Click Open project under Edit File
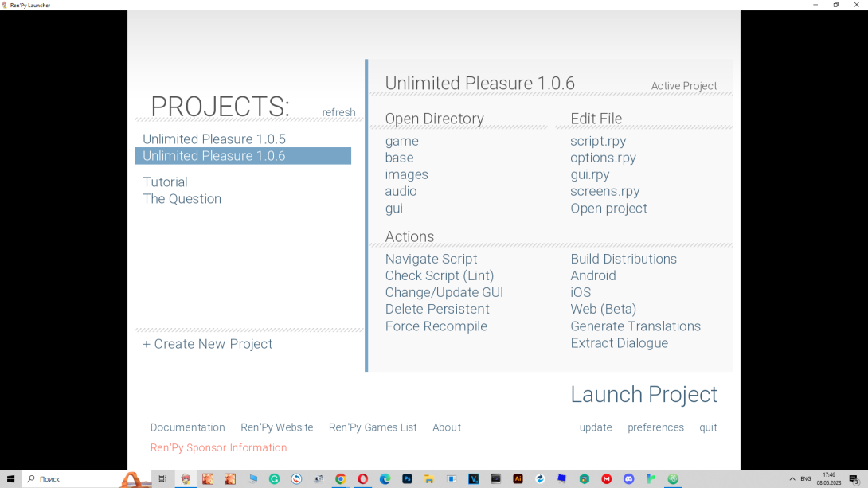Screen dimensions: 868x488 click(609, 209)
